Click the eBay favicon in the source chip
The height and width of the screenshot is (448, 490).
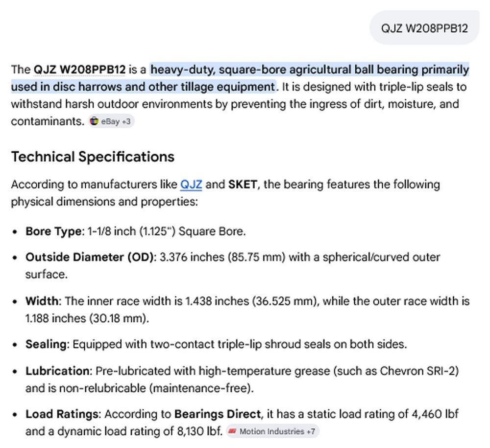pyautogui.click(x=94, y=121)
